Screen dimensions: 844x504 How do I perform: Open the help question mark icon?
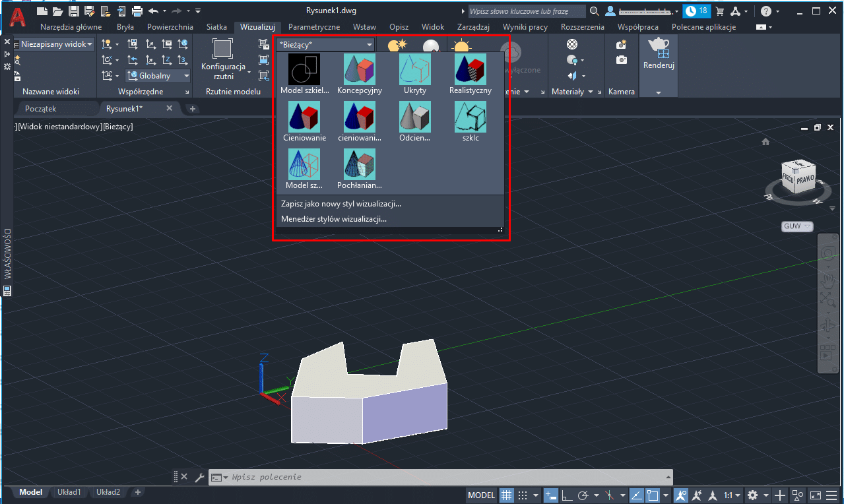[765, 11]
